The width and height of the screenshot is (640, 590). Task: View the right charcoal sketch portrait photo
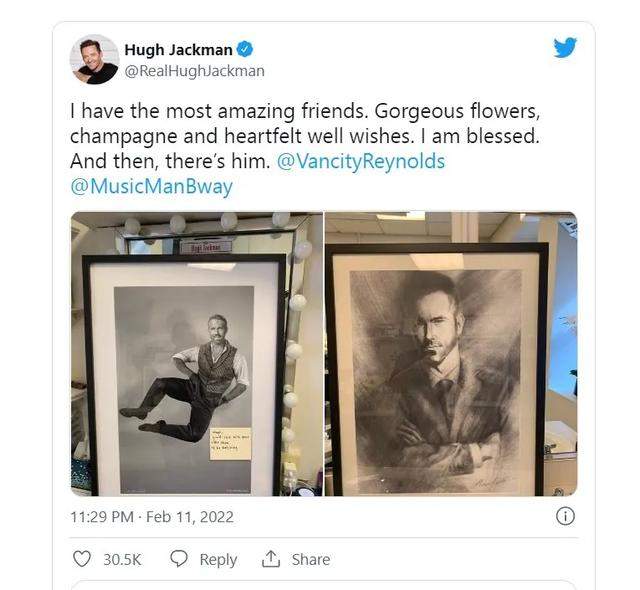[451, 354]
